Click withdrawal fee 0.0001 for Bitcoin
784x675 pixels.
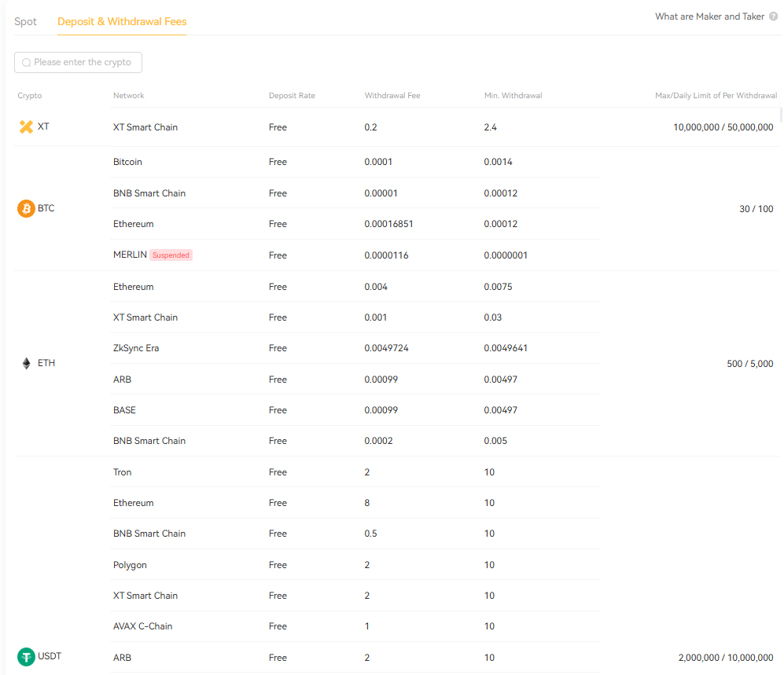coord(378,162)
